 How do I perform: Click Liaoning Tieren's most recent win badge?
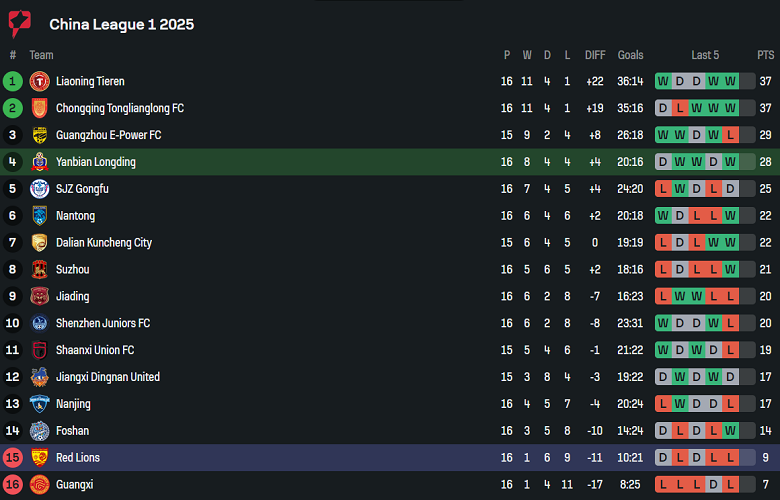coord(730,81)
